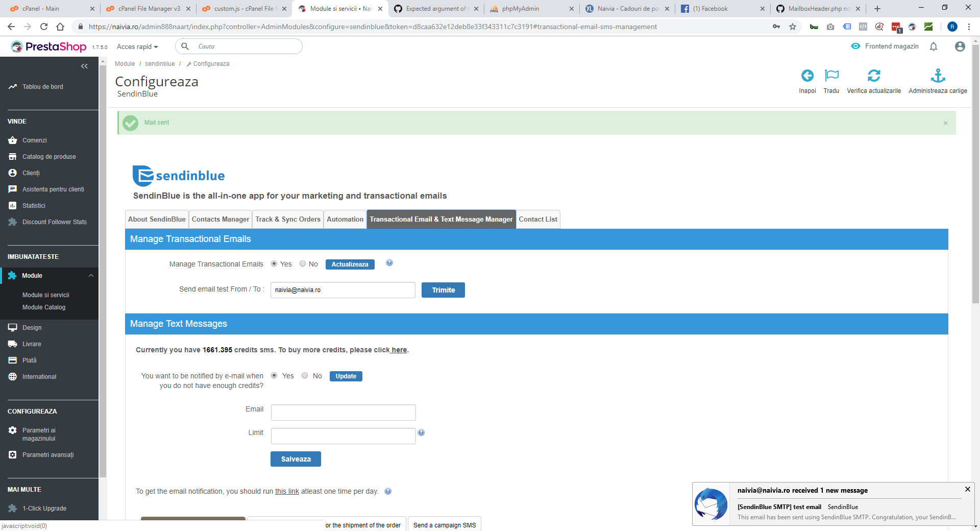
Task: Open Tablou de bord dashboard
Action: pos(42,87)
